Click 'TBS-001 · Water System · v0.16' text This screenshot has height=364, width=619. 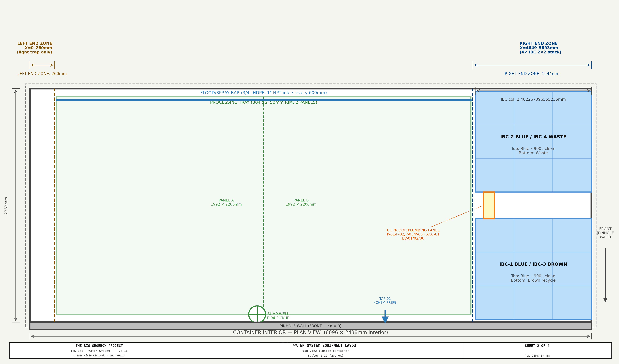tap(99, 351)
